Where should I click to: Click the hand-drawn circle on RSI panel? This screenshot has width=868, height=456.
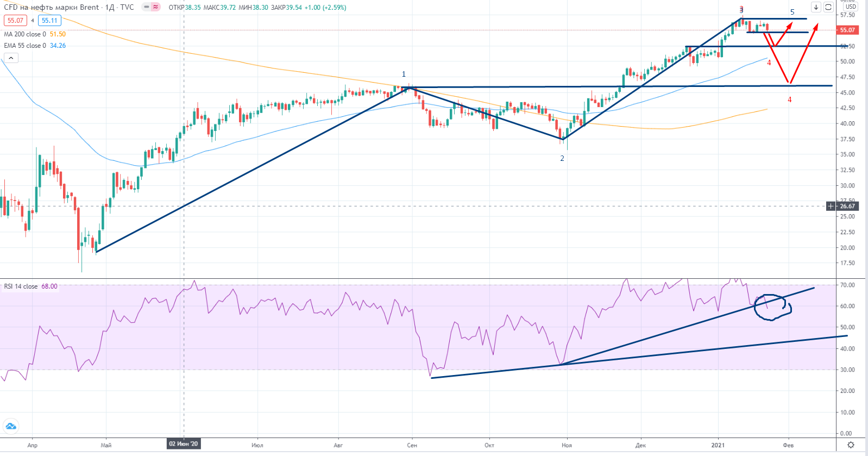[773, 308]
